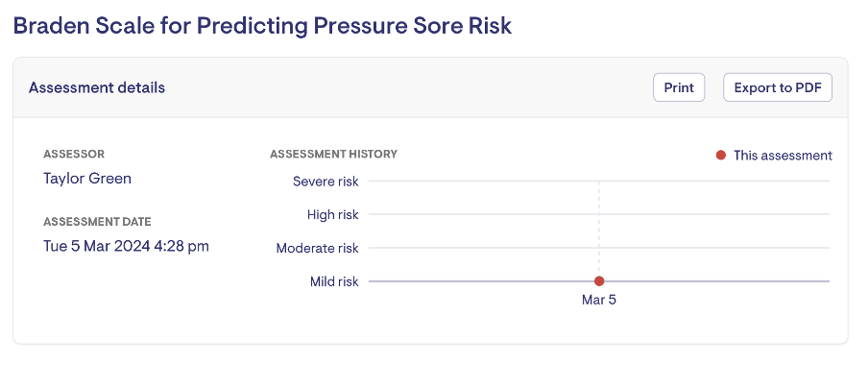Click the dashed vertical line above Mar 5
The image size is (868, 365).
point(599,229)
